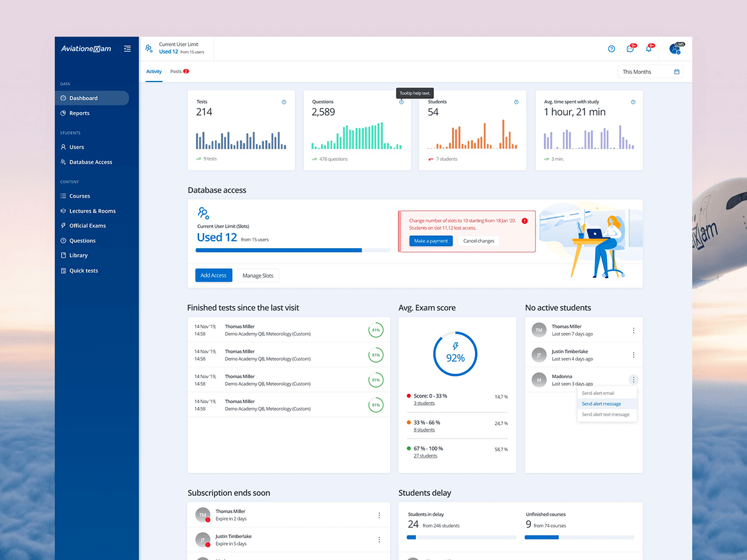The height and width of the screenshot is (560, 747).
Task: Click the Manage Slots button
Action: (x=258, y=276)
